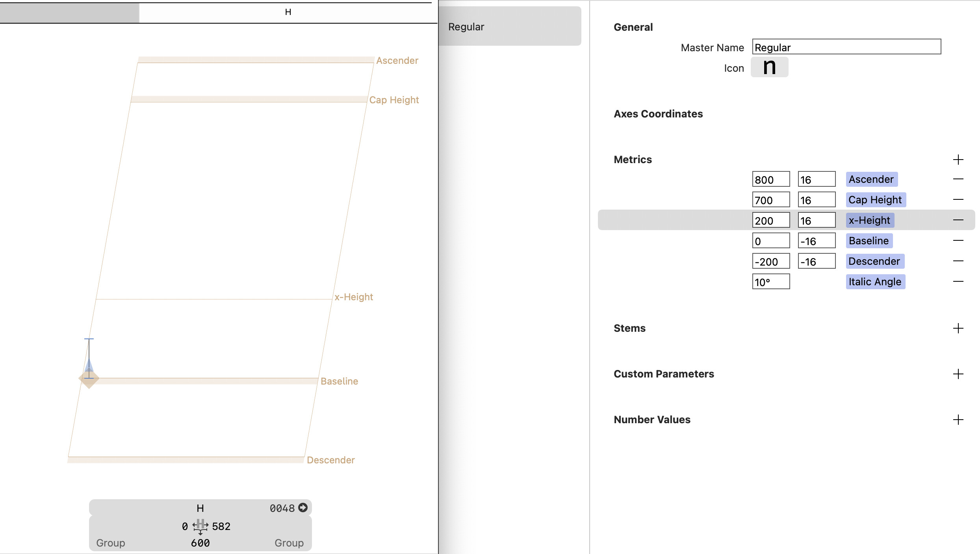This screenshot has height=554, width=980.
Task: Switch to the H edit tab
Action: (288, 12)
